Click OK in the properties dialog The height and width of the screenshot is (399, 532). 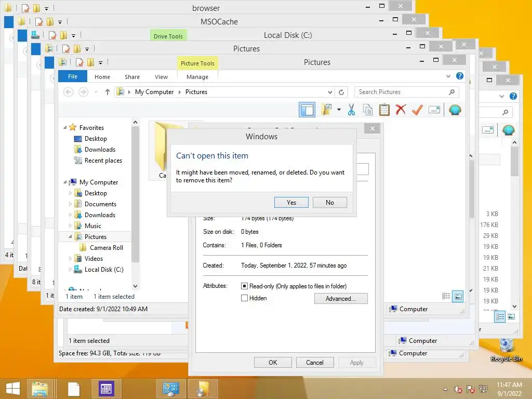point(273,362)
